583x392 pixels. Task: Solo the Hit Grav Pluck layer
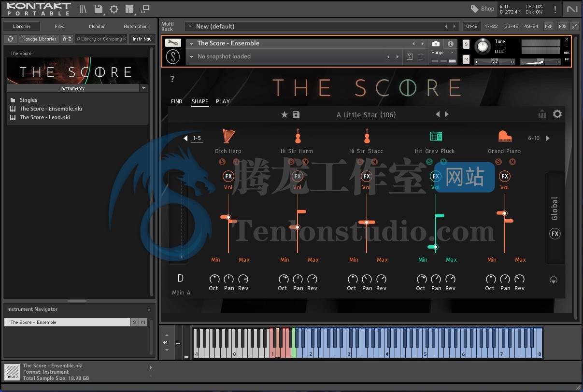coord(429,162)
